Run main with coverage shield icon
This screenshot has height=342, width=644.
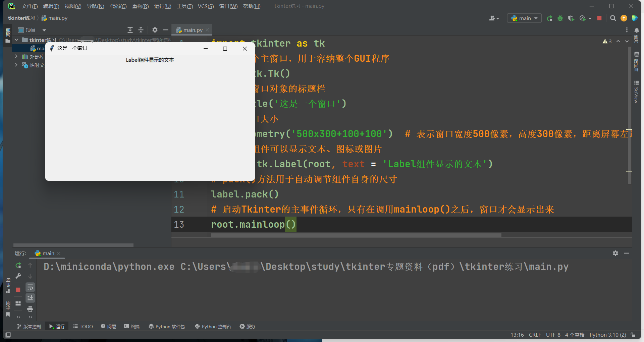[571, 18]
